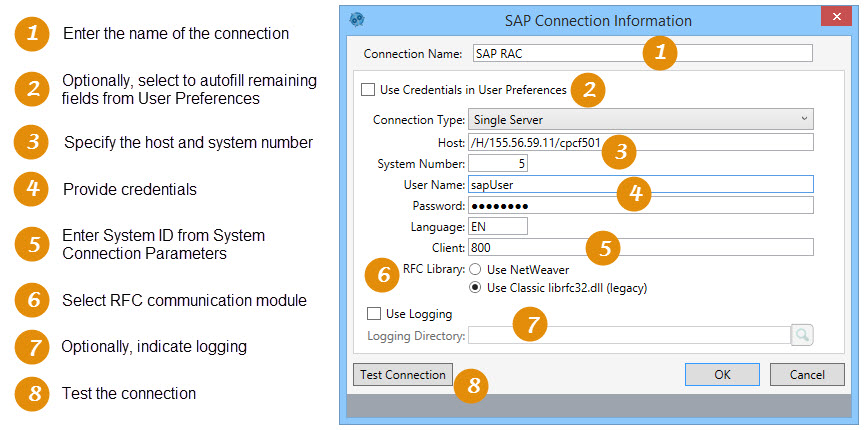Choose Use Classic librfc32.dll legacy option
The height and width of the screenshot is (430, 864).
[476, 288]
